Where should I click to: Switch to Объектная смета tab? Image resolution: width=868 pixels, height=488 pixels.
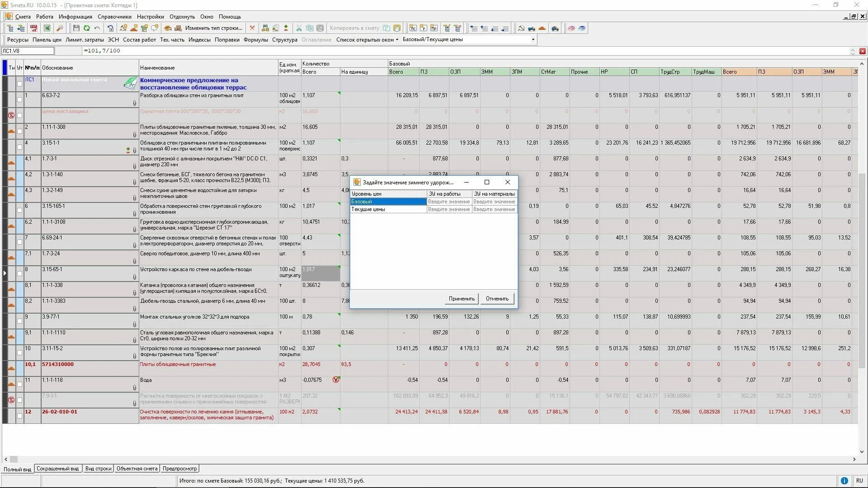click(x=137, y=469)
